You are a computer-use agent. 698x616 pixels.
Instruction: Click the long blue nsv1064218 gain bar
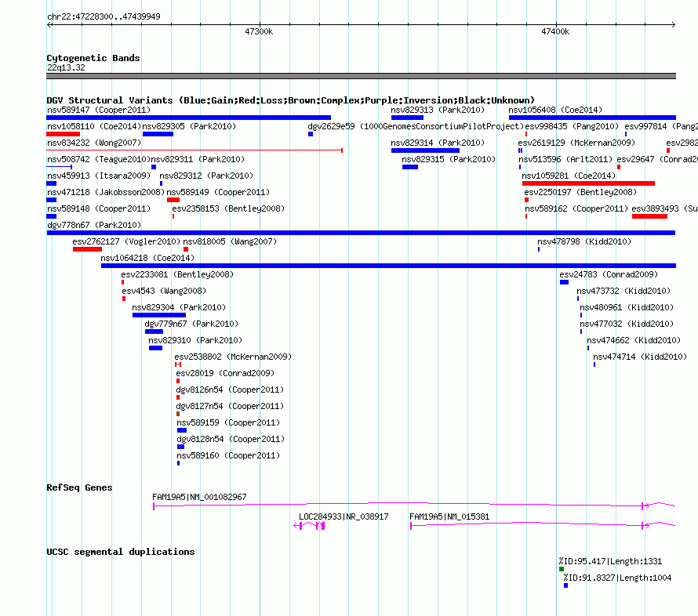tap(389, 266)
